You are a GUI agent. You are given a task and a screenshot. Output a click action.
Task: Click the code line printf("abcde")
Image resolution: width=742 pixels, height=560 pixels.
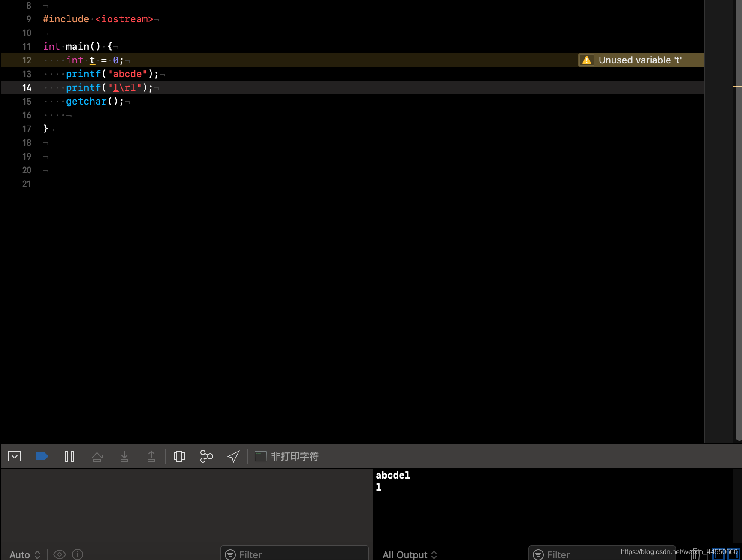112,74
